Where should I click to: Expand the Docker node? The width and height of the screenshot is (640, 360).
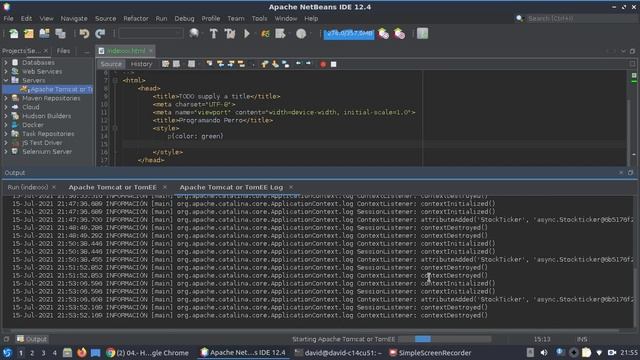[x=6, y=125]
